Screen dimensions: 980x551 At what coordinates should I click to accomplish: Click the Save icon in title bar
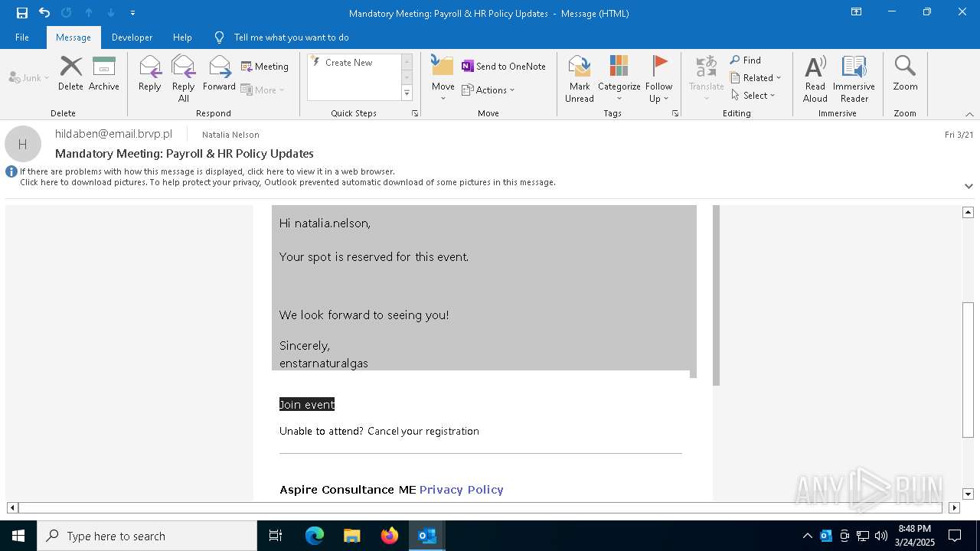22,13
